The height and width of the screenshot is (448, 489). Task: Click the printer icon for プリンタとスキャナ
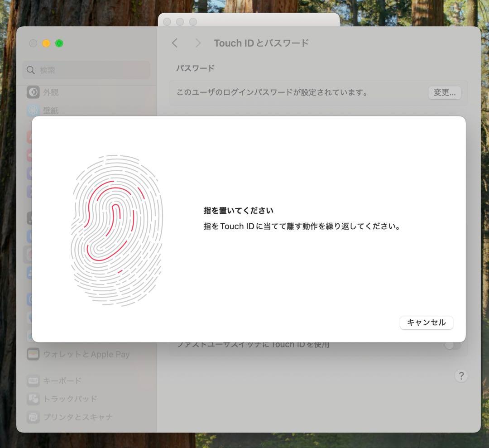(32, 417)
